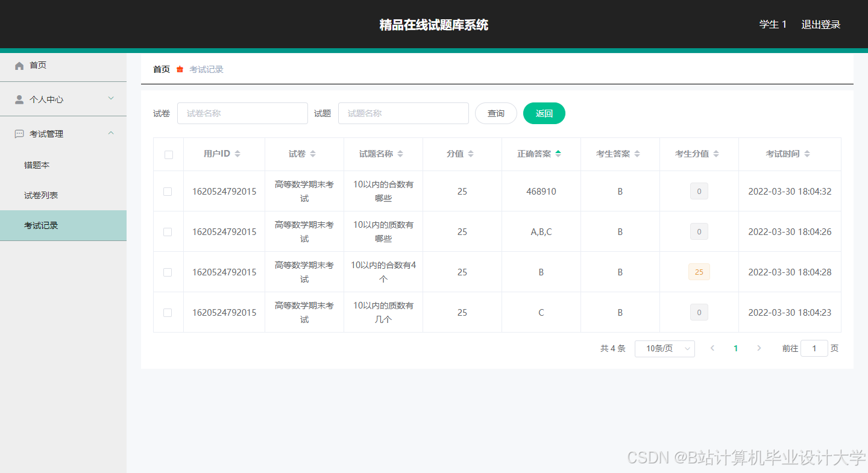The height and width of the screenshot is (473, 868).
Task: Check the row with 10以内的质数有几个
Action: (168, 313)
